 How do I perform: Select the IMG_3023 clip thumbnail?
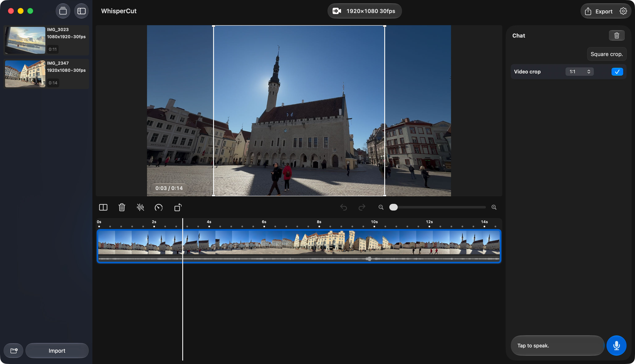pyautogui.click(x=25, y=40)
